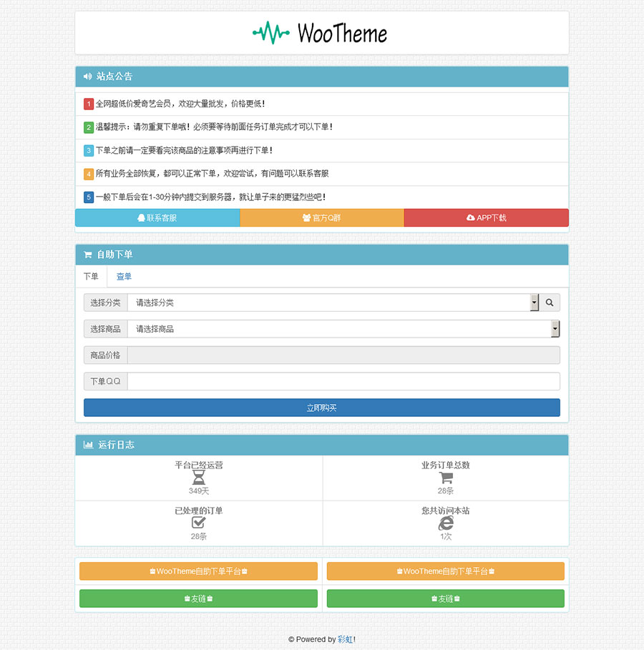644x650 pixels.
Task: Click the red number 1 announcement badge
Action: pos(89,104)
